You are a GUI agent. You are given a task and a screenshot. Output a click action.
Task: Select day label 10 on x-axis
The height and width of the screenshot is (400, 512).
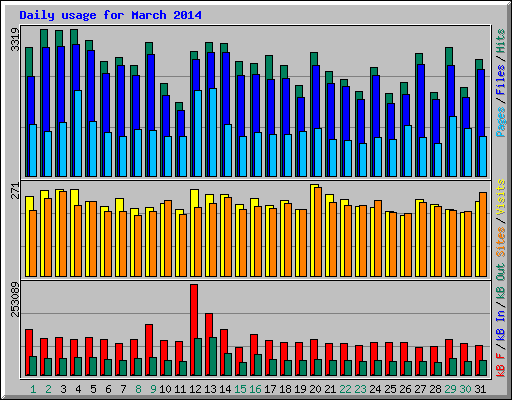coord(165,389)
